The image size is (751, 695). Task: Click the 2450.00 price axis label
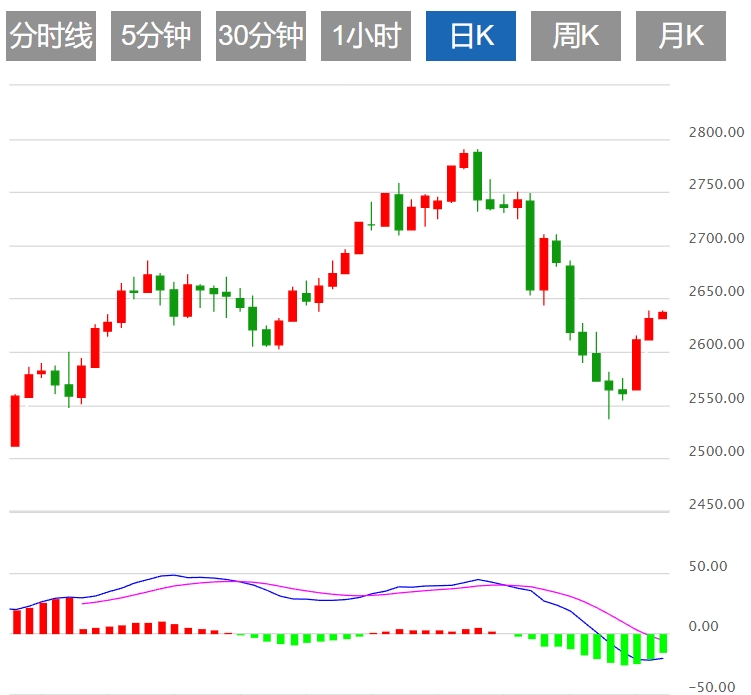tap(716, 504)
